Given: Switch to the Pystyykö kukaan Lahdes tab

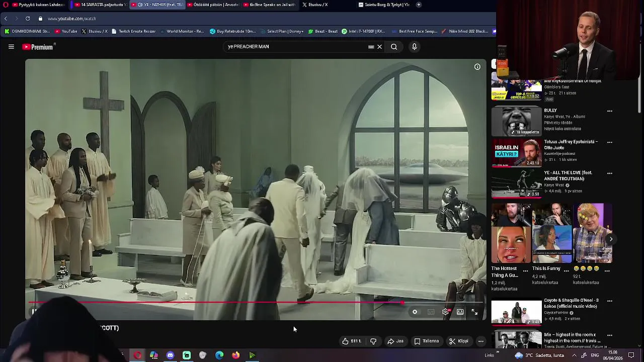Looking at the screenshot, I should click(38, 5).
